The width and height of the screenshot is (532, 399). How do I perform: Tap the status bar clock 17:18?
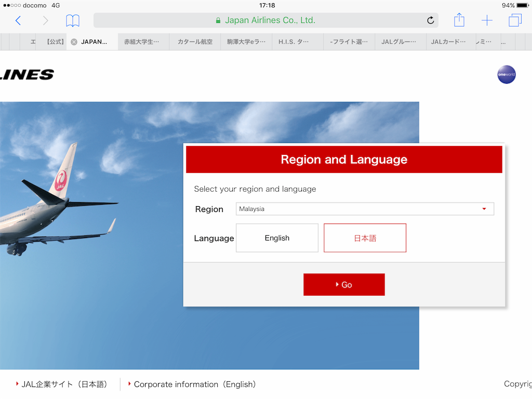[267, 5]
